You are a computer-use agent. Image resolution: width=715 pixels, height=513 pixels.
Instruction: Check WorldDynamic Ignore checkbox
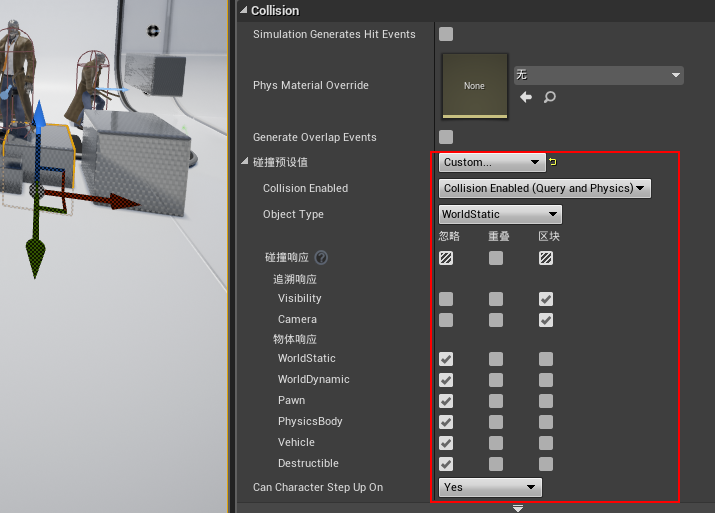point(446,380)
